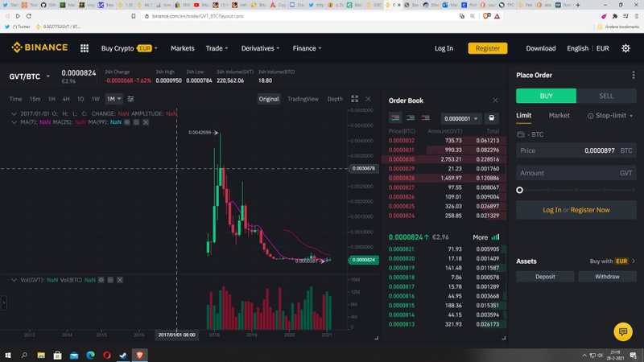This screenshot has width=644, height=362.
Task: Open volume indicator settings icon
Action: click(110, 280)
